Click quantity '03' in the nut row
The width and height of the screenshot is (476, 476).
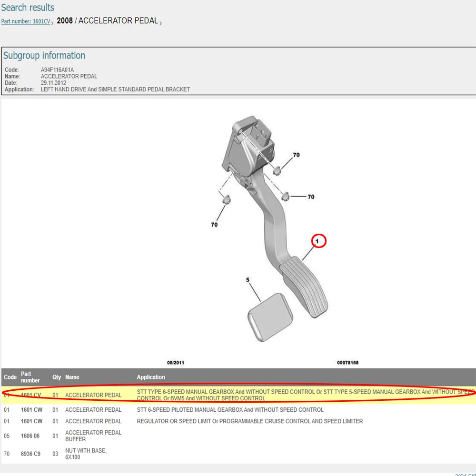[x=55, y=454]
